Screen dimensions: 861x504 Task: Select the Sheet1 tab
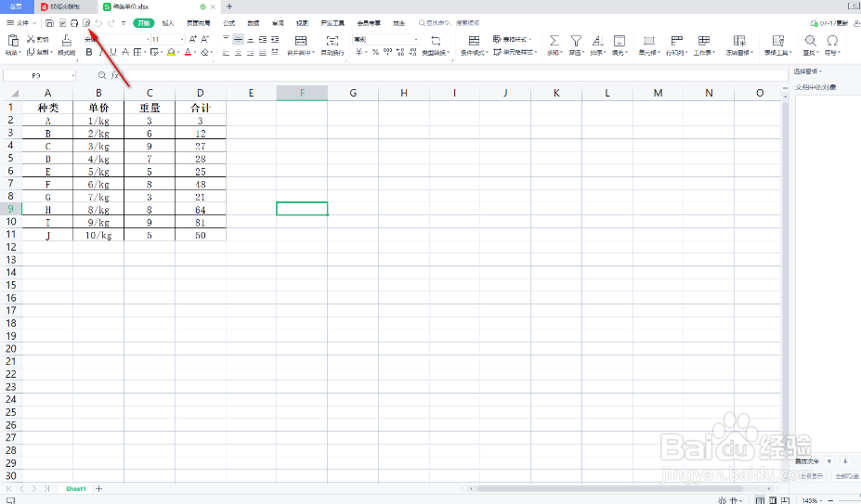(76, 488)
